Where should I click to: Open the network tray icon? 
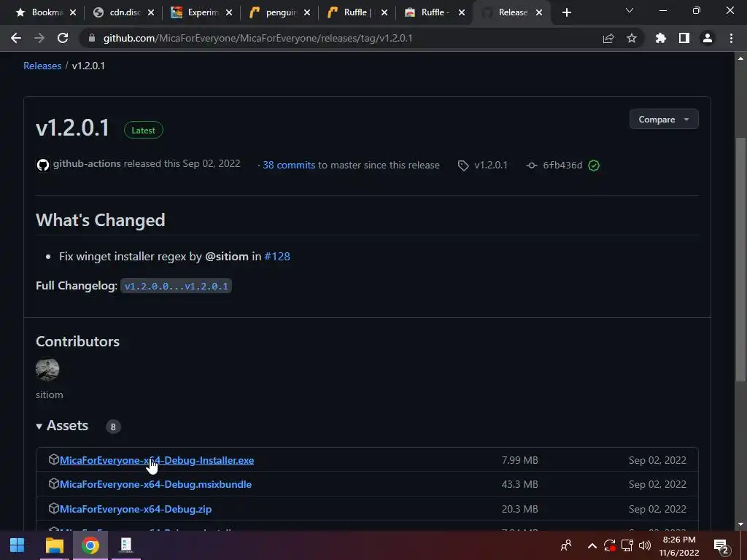pyautogui.click(x=627, y=545)
